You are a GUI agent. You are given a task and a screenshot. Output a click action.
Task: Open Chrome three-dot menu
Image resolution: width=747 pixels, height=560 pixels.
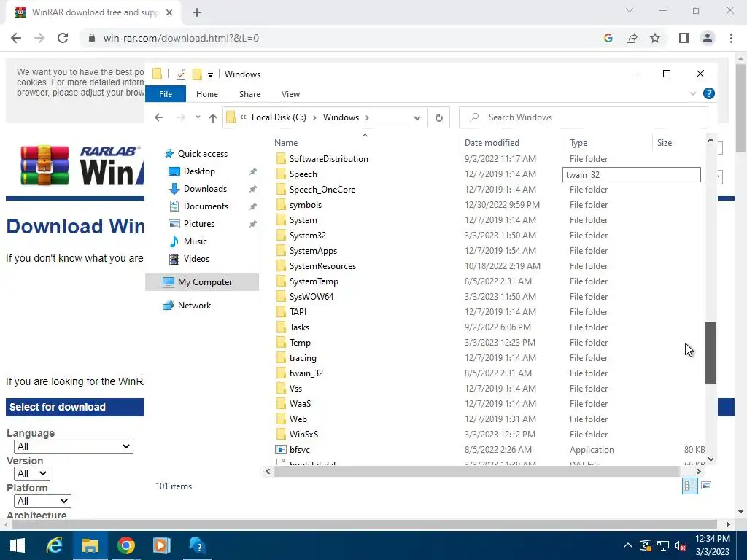pos(731,38)
